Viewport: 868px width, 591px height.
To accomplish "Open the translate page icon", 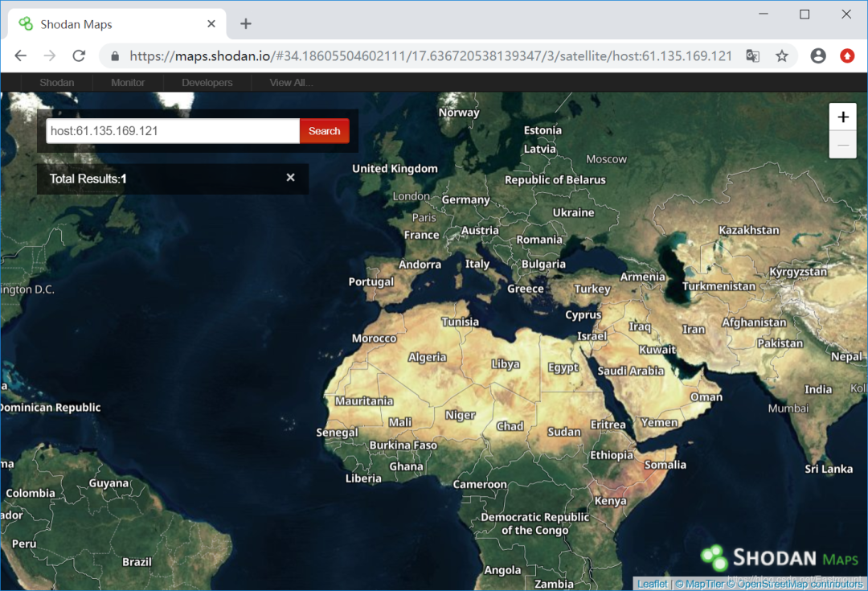I will 752,56.
